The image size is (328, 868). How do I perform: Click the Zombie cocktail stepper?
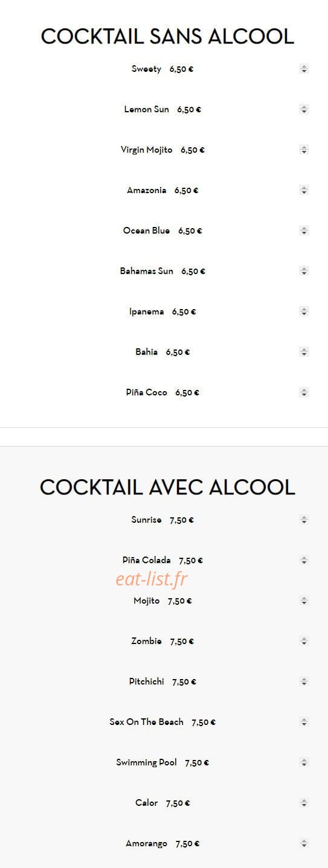point(304,641)
